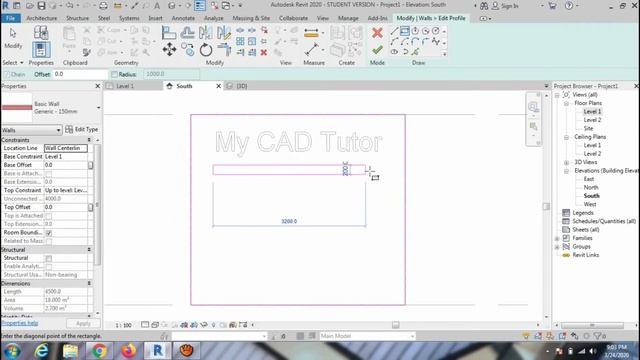Click the 1 : 100 view scale
This screenshot has width=640, height=360.
123,325
